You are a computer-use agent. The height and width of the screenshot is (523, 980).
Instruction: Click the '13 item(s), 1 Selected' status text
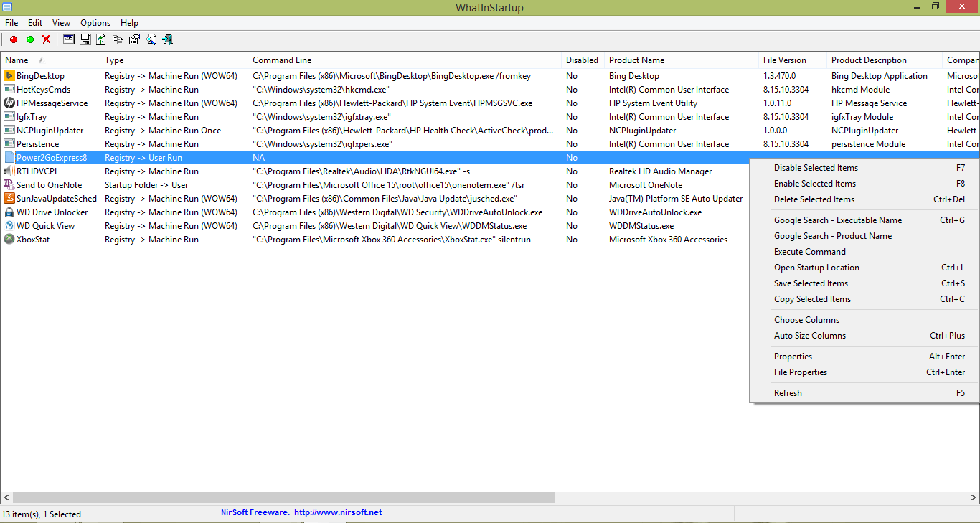tap(41, 514)
